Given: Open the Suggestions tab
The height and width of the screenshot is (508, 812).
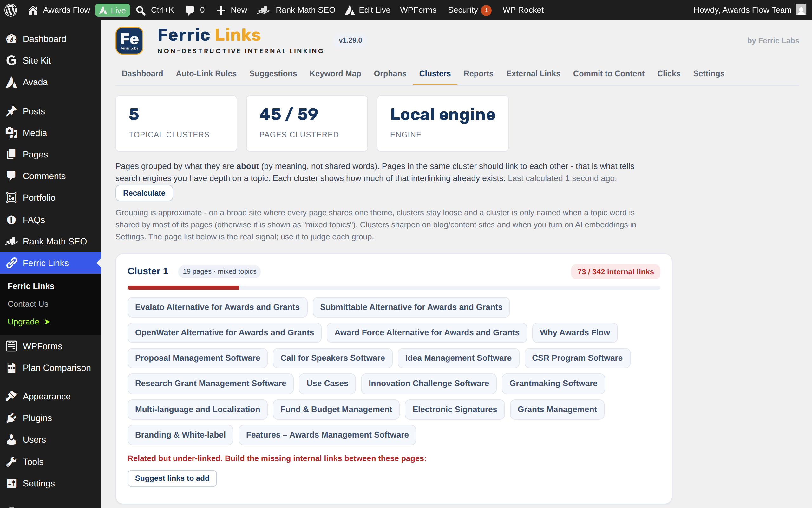Looking at the screenshot, I should point(273,74).
